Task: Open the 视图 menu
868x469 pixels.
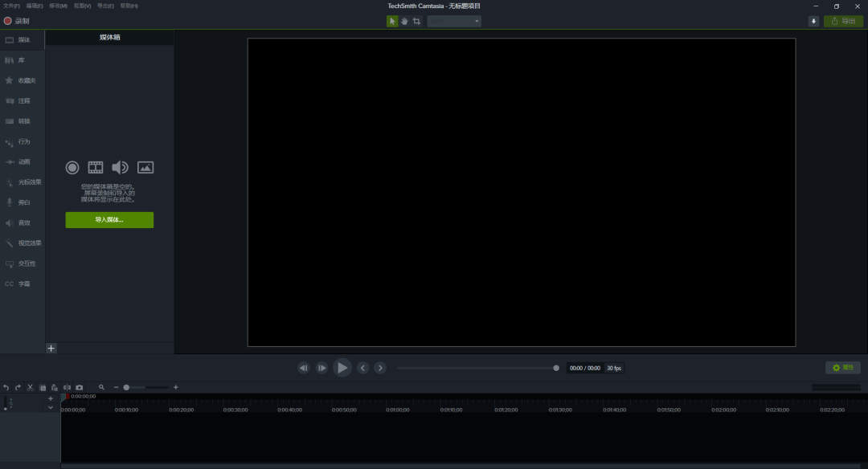Action: [82, 6]
